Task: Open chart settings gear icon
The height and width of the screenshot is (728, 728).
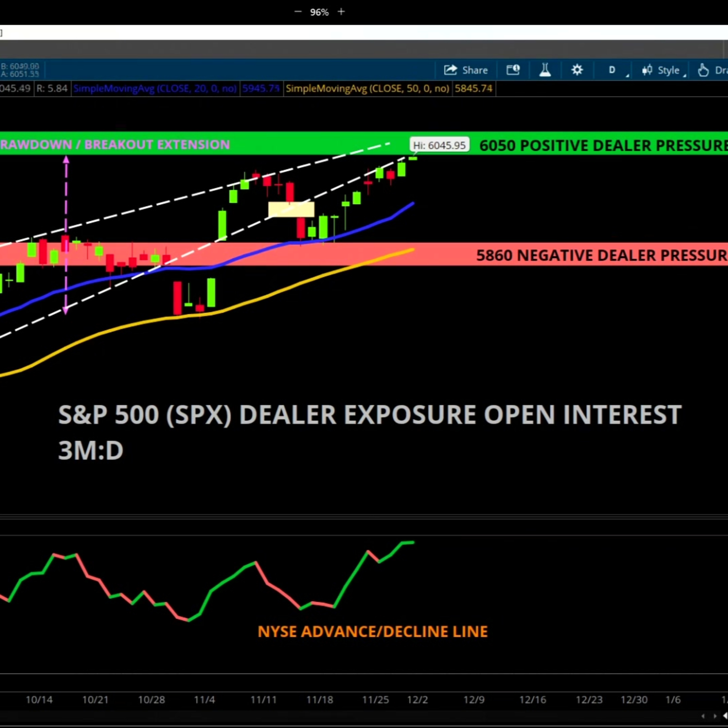Action: [577, 70]
